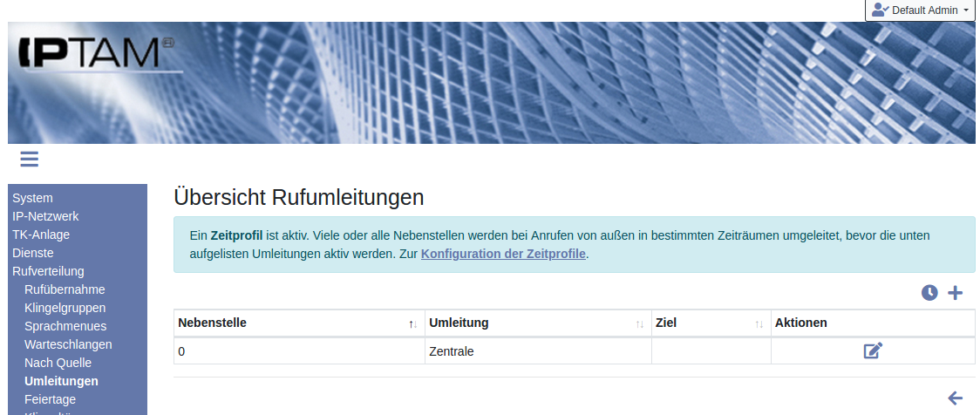Sort table by Ziel column

[711, 323]
